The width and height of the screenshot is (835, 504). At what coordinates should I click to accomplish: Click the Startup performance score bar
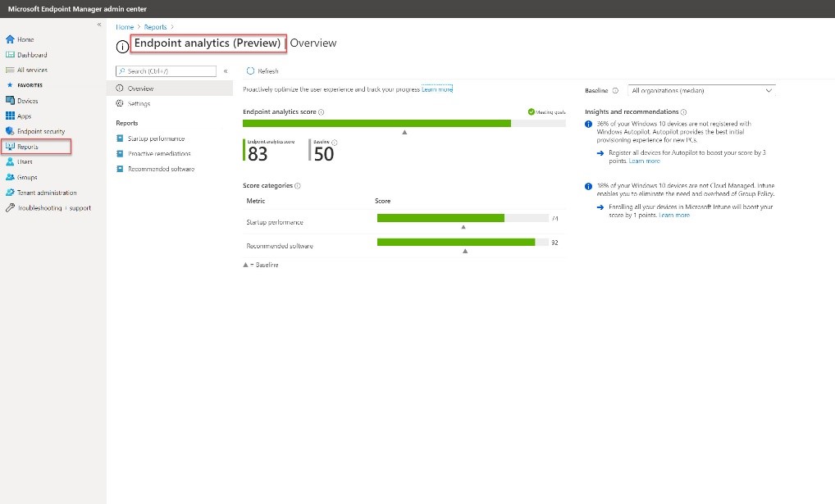click(x=463, y=218)
